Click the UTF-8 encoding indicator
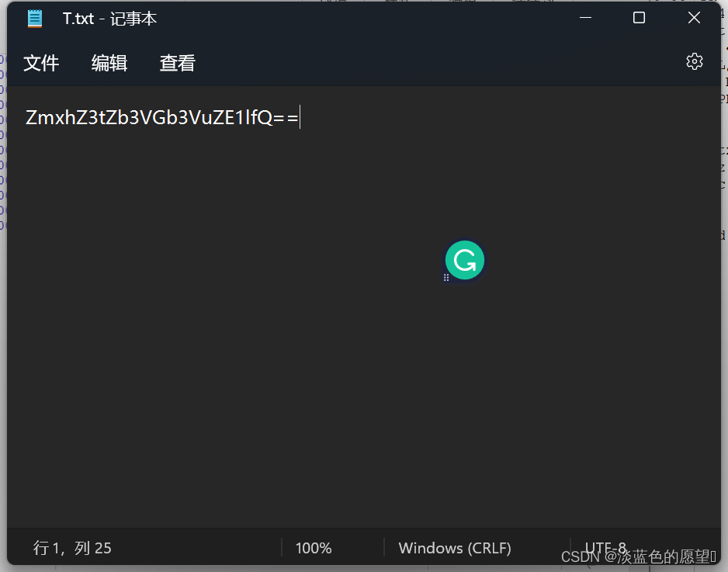 605,547
